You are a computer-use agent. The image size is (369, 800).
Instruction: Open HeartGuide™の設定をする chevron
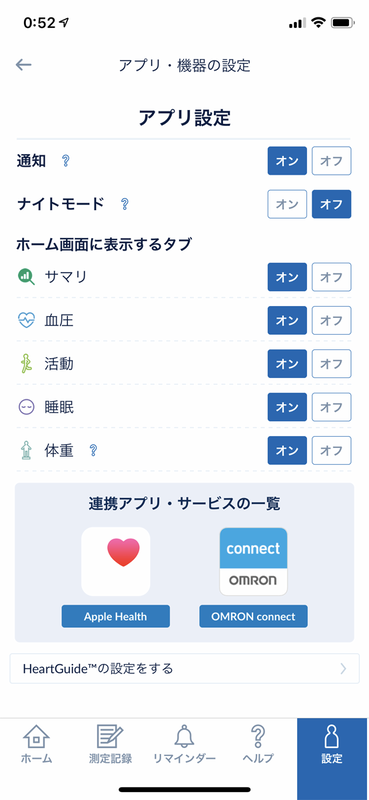[343, 668]
